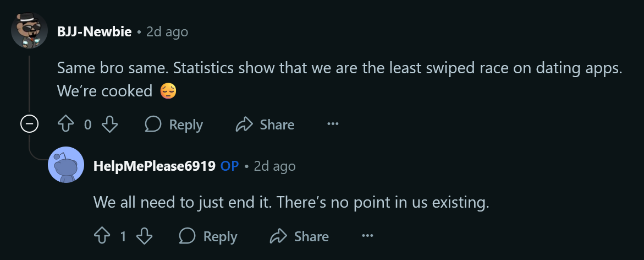Open the HelpMePlease6919 username link
The image size is (644, 260).
coord(154,166)
